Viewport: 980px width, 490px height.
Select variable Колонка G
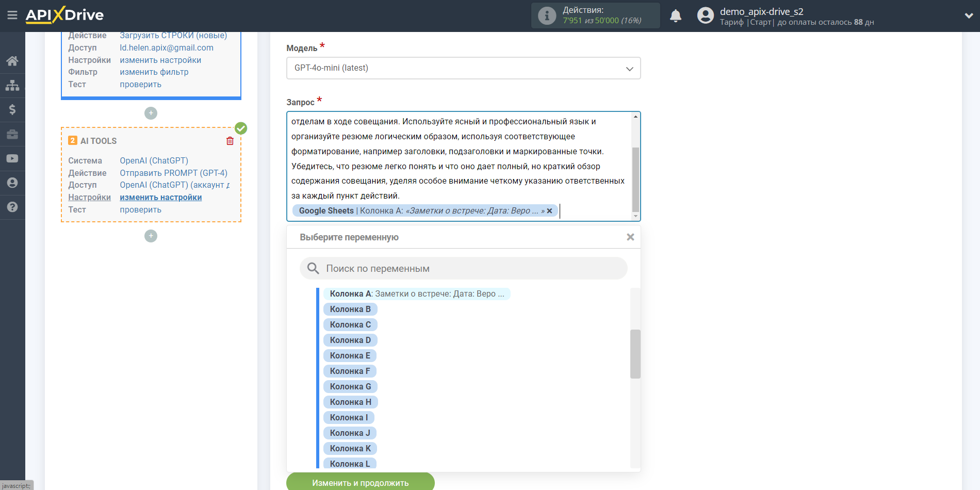[x=350, y=386]
